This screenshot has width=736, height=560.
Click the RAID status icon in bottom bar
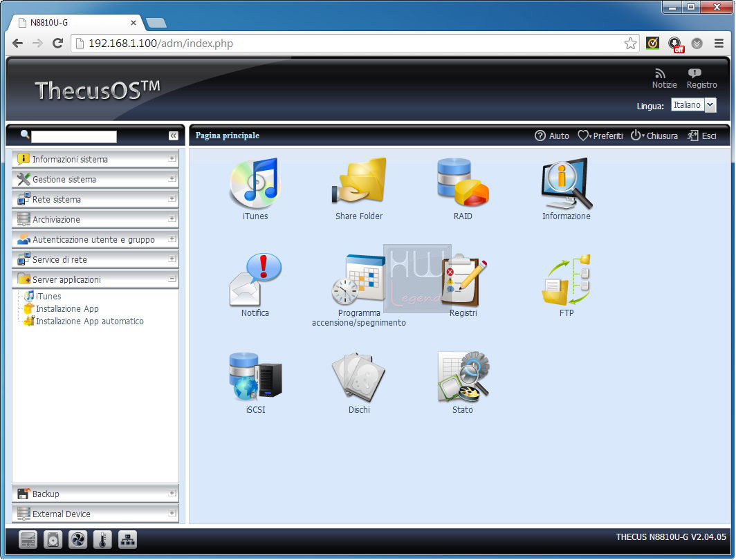pyautogui.click(x=28, y=540)
